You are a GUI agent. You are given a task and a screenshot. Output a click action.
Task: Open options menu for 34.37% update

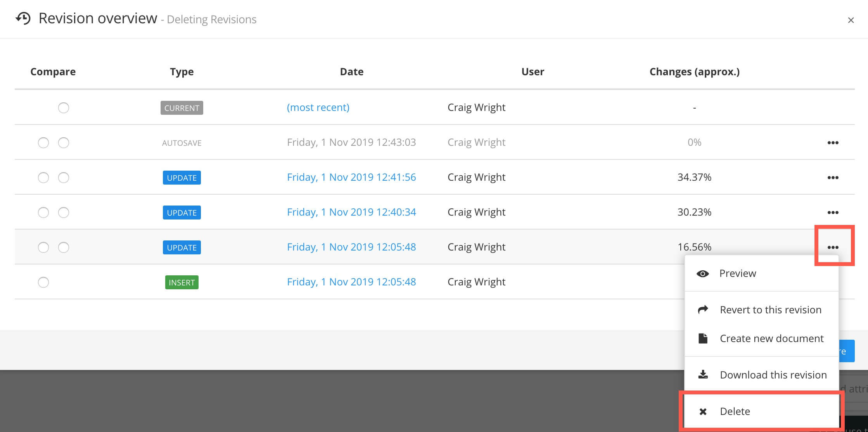pos(833,178)
